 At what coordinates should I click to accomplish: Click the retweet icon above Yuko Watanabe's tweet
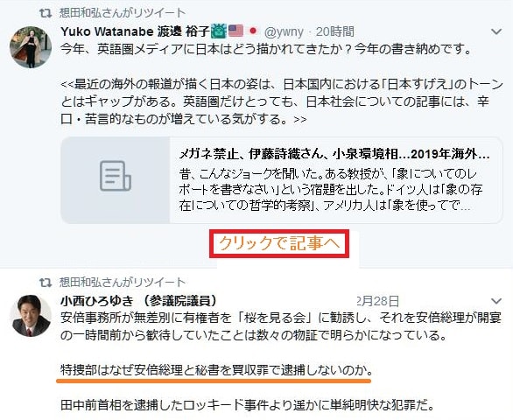pyautogui.click(x=46, y=13)
